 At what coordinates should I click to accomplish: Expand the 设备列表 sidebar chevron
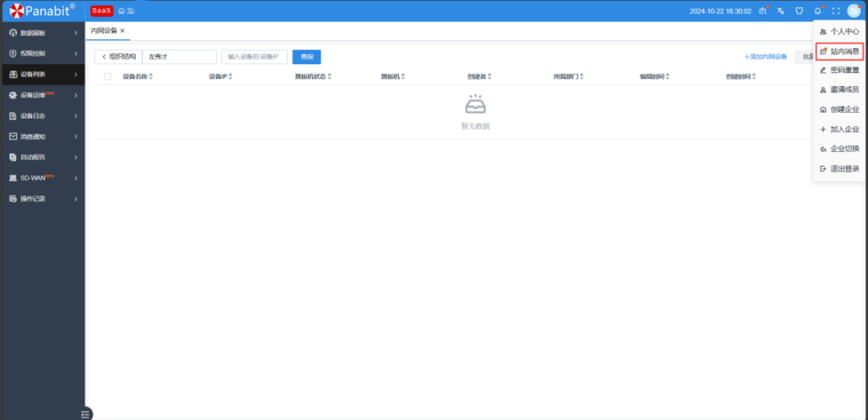(x=76, y=74)
